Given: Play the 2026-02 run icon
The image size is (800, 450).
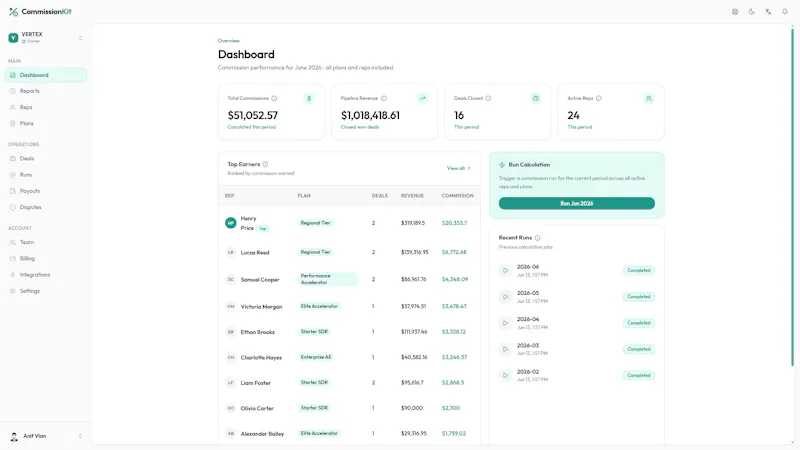Looking at the screenshot, I should pos(505,376).
